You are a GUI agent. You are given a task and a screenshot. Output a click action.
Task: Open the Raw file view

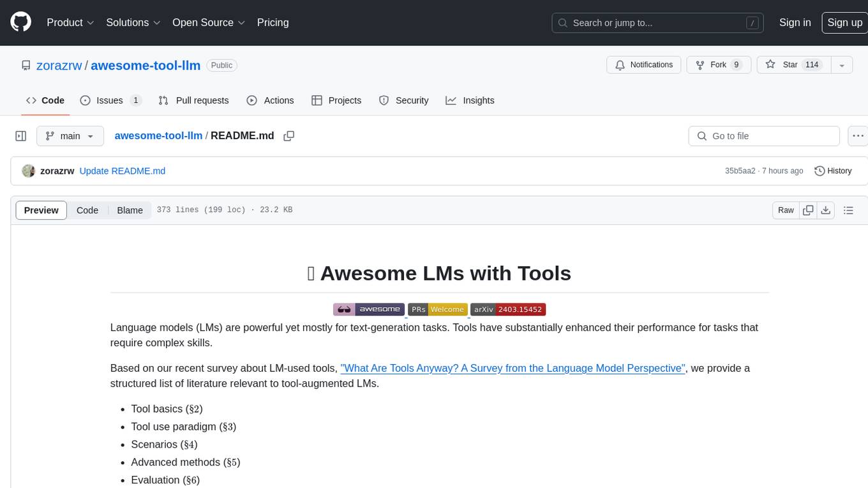pyautogui.click(x=786, y=210)
